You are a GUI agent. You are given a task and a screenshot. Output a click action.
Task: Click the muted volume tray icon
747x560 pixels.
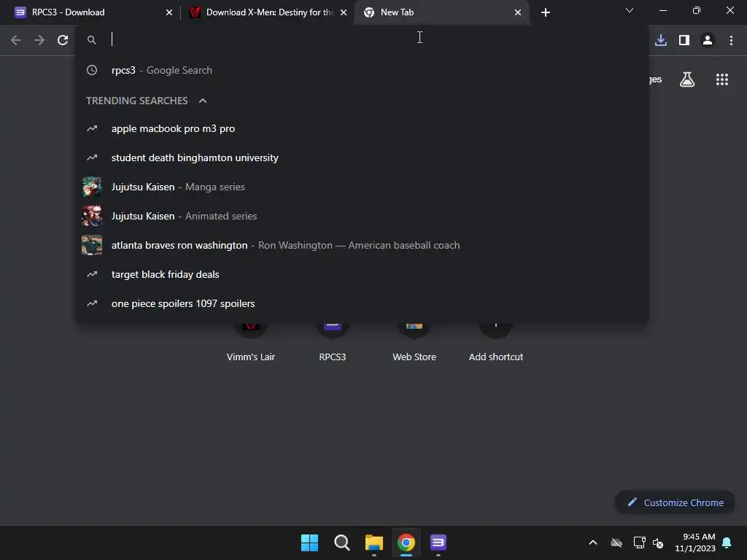659,542
